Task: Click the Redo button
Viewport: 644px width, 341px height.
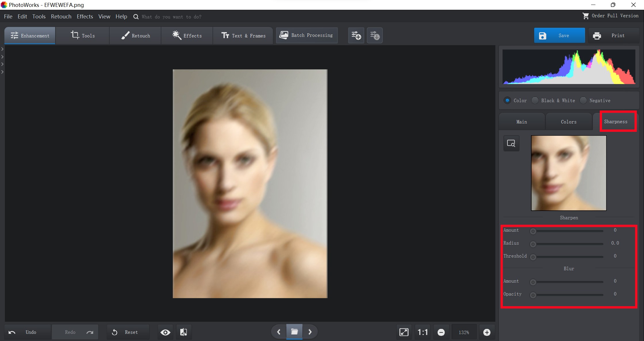Action: point(75,332)
